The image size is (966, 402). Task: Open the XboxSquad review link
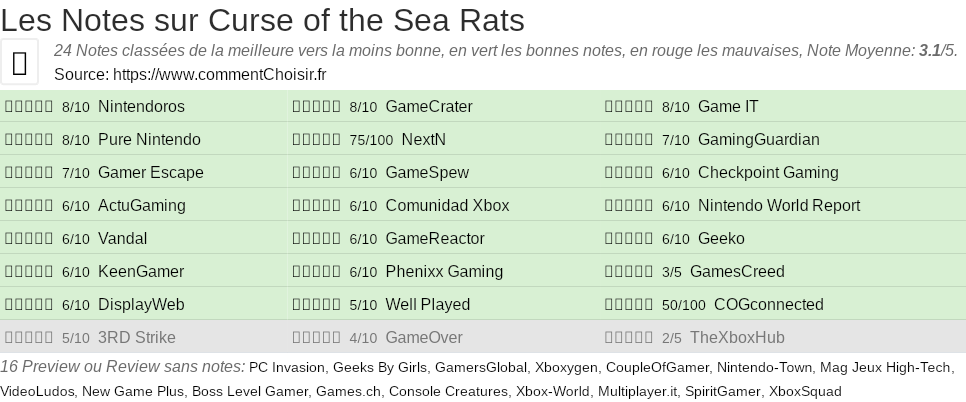click(x=805, y=391)
